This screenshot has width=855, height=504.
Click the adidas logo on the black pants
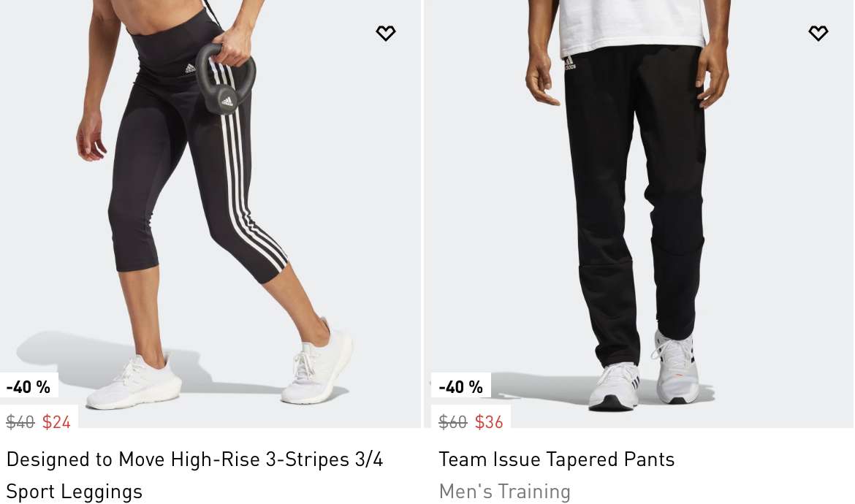click(569, 64)
